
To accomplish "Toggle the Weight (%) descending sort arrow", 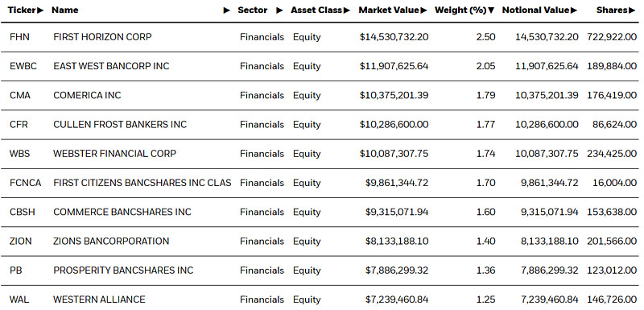I will [x=491, y=10].
